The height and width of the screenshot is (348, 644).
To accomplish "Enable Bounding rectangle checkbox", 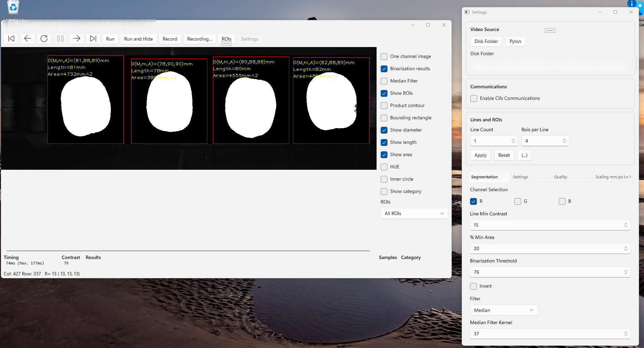I will click(x=384, y=118).
